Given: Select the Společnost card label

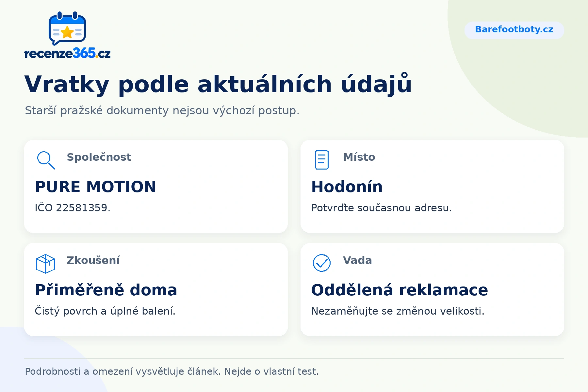Looking at the screenshot, I should 99,157.
